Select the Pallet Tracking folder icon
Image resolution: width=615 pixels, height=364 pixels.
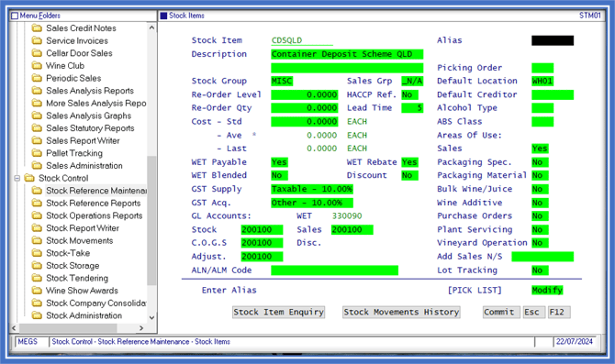37,153
